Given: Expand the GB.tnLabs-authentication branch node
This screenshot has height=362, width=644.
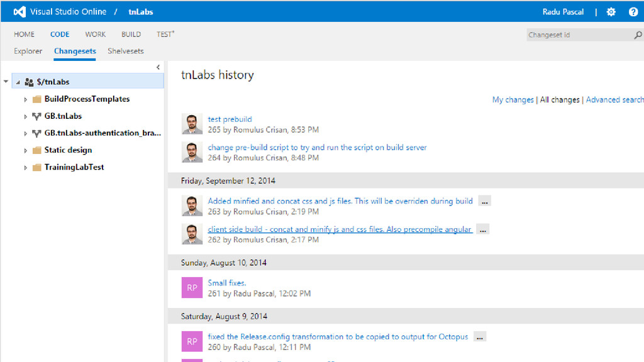Looking at the screenshot, I should click(x=25, y=133).
